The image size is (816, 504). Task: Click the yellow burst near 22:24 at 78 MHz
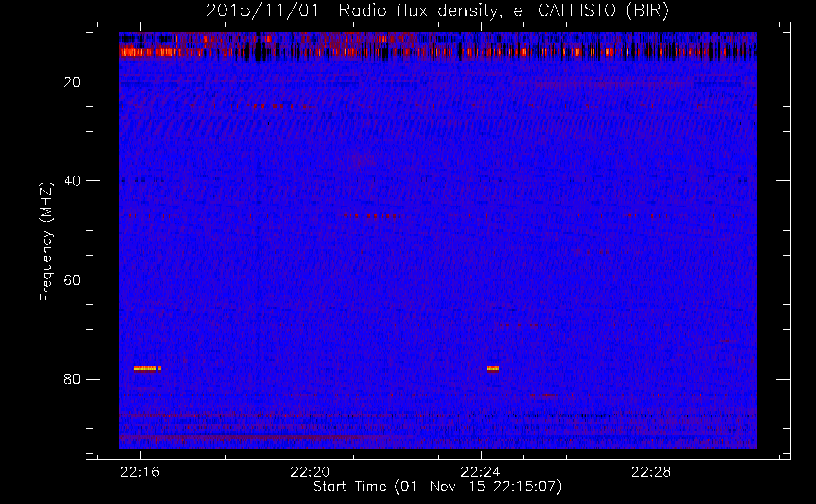[x=493, y=368]
